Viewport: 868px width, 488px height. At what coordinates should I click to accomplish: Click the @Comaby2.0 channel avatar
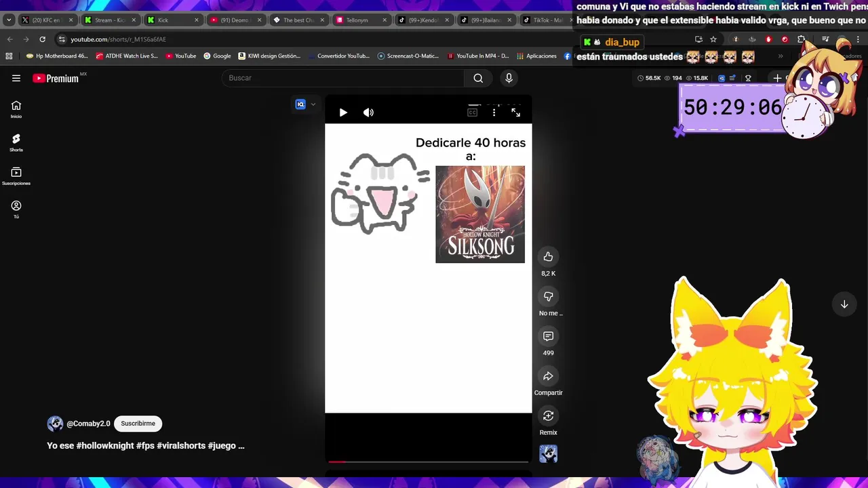tap(55, 424)
